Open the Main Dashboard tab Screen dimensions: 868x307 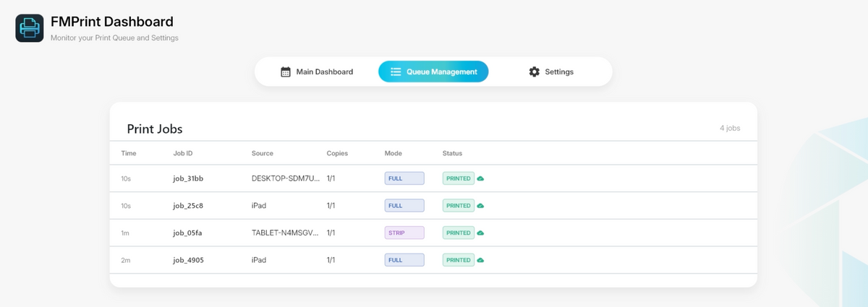[x=317, y=72]
